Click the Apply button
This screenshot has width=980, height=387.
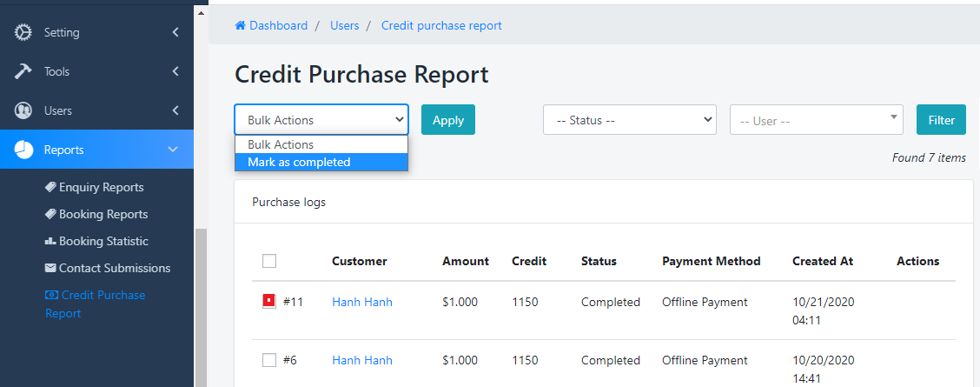[x=447, y=120]
